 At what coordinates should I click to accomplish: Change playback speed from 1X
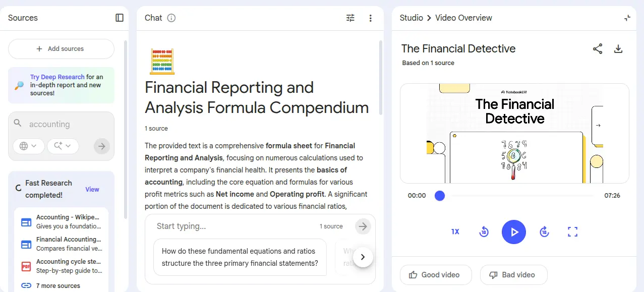click(x=455, y=232)
